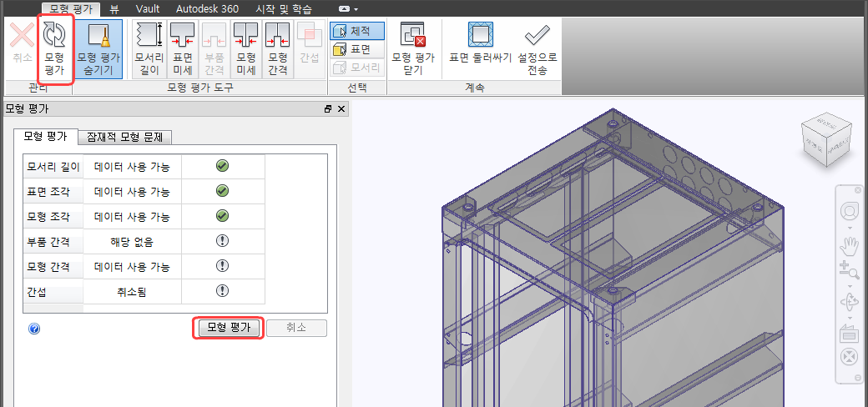
Task: Open help with blue question icon
Action: pyautogui.click(x=34, y=329)
